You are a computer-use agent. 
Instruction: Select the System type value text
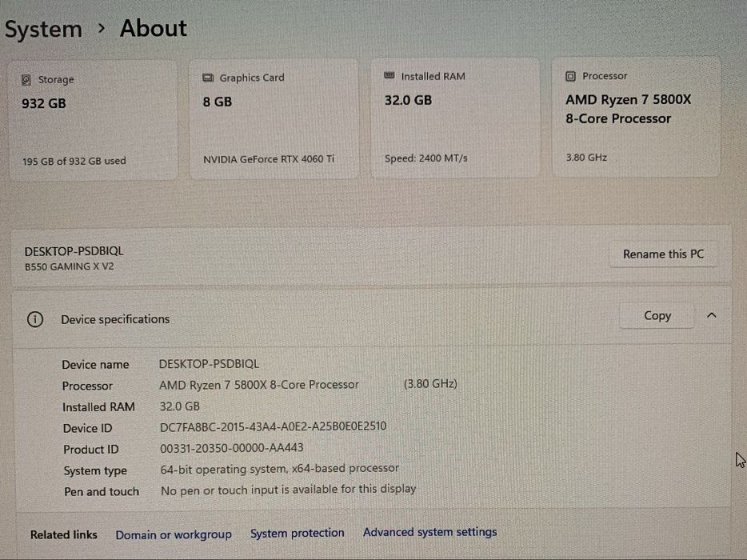click(280, 469)
